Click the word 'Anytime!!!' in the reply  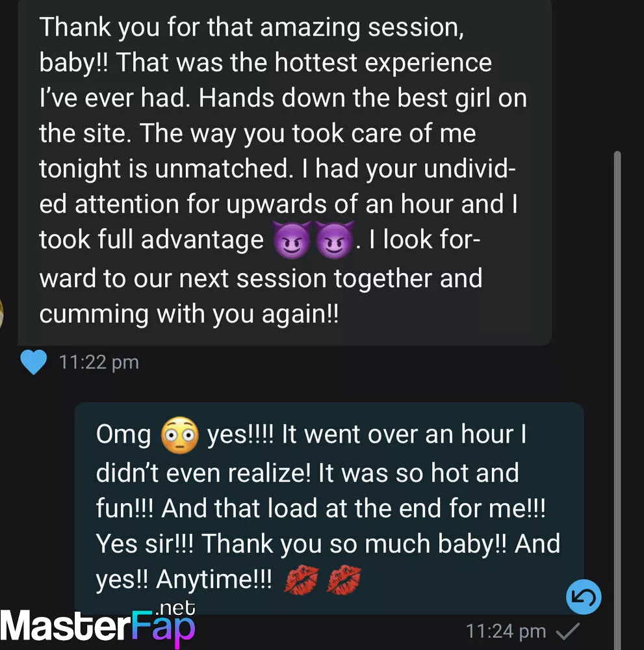(x=214, y=579)
